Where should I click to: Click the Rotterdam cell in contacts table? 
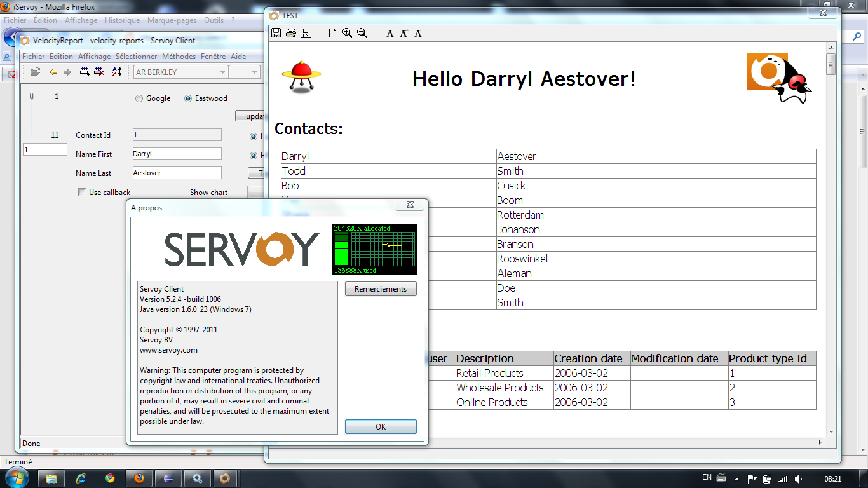point(656,215)
